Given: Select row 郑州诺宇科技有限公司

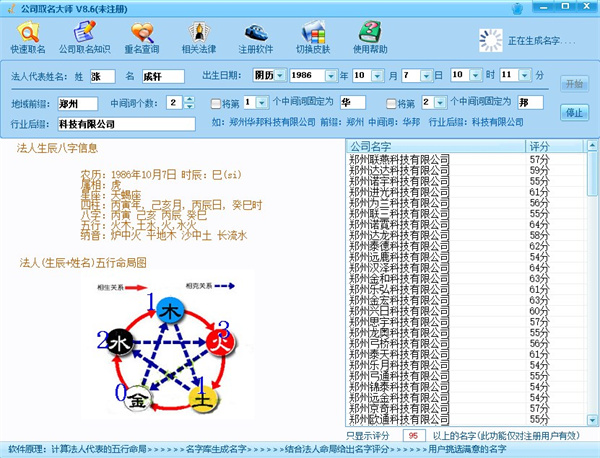Looking at the screenshot, I should point(466,181).
